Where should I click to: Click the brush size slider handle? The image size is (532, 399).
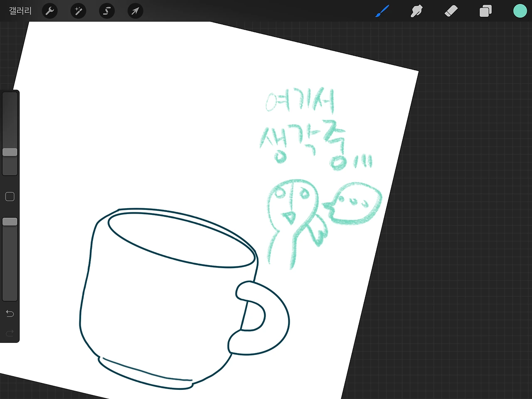coord(10,152)
